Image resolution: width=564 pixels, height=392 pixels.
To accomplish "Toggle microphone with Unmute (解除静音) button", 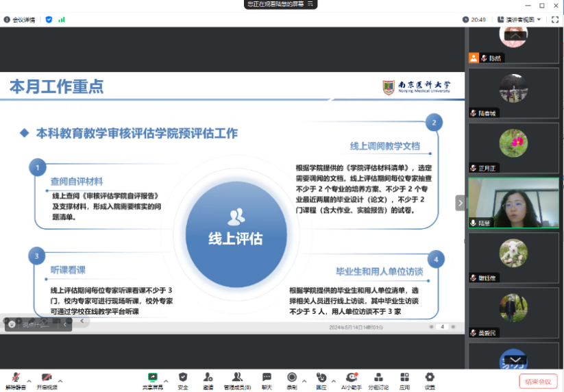I will [15, 379].
